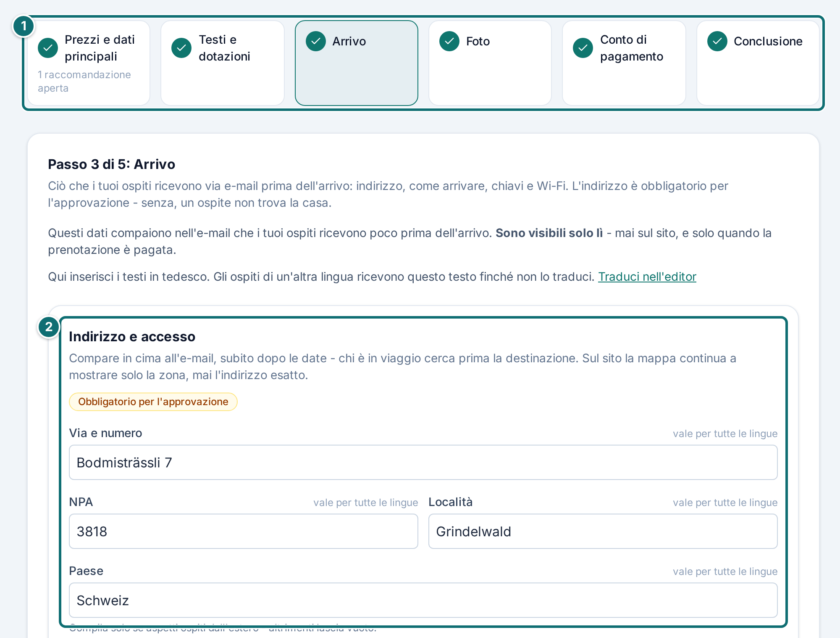Click the Passo 3 di 5: Arrivo heading
Viewport: 840px width, 638px height.
coord(112,164)
